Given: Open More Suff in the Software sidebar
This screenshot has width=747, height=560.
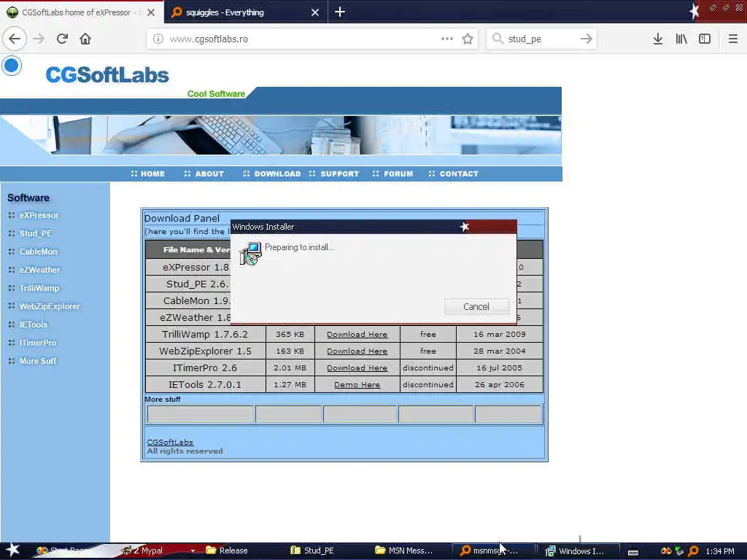Looking at the screenshot, I should point(38,361).
